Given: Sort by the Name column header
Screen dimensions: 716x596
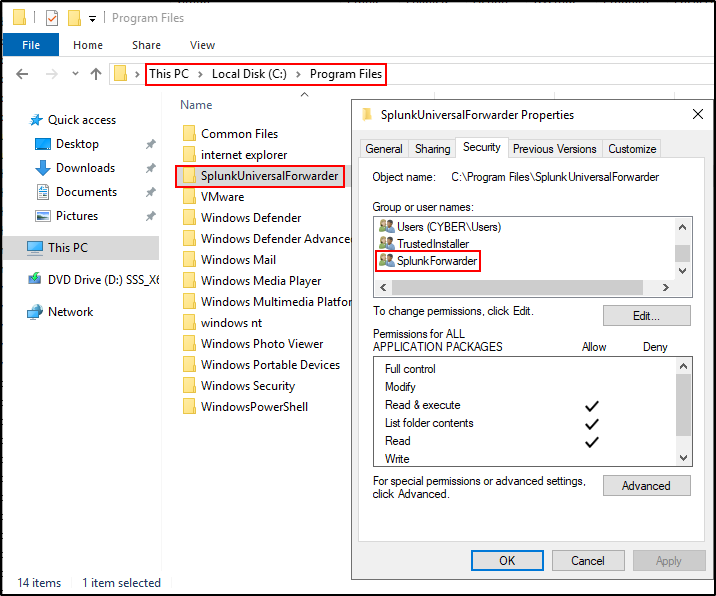Looking at the screenshot, I should pyautogui.click(x=196, y=105).
